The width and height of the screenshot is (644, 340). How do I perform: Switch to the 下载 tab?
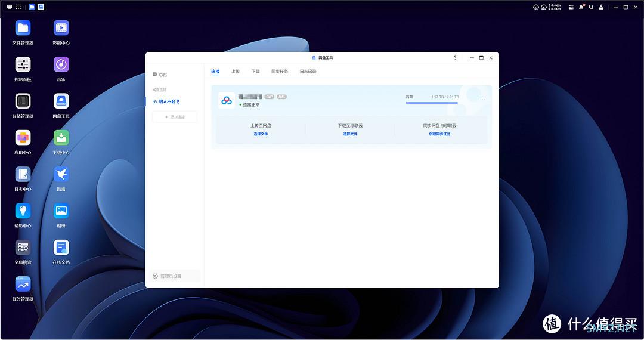point(255,72)
